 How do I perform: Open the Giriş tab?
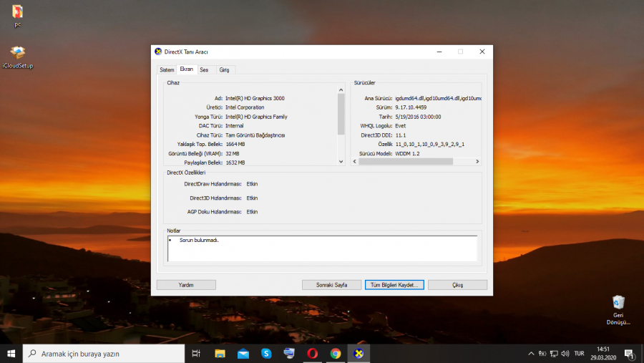pos(224,69)
